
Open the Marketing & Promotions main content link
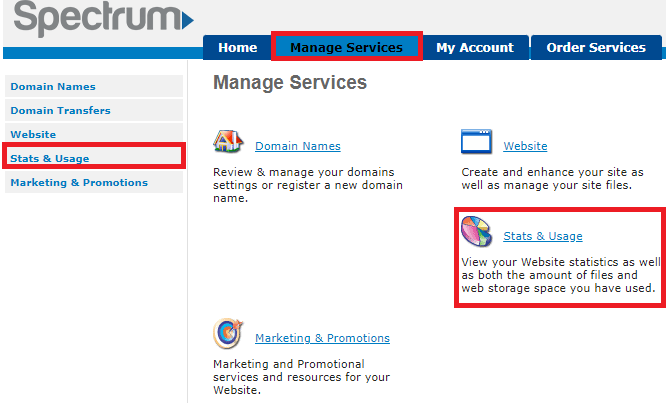pos(322,338)
